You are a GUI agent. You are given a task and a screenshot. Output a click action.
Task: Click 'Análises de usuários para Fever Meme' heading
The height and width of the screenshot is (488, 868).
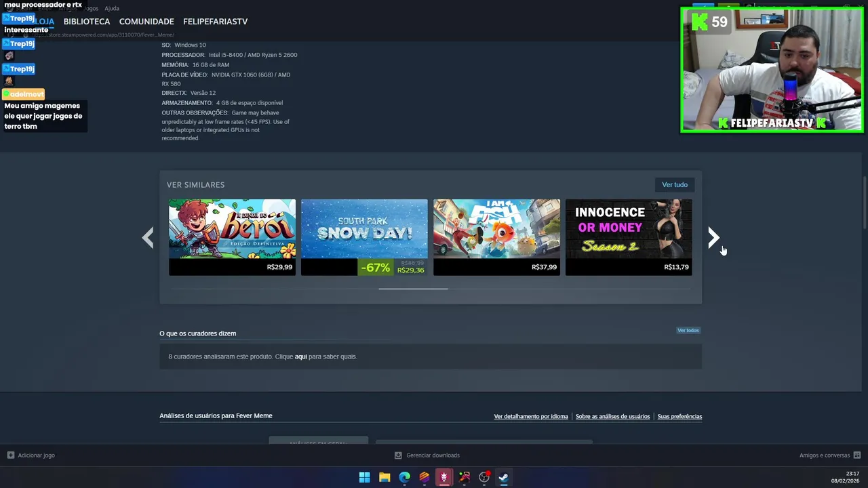pos(216,416)
